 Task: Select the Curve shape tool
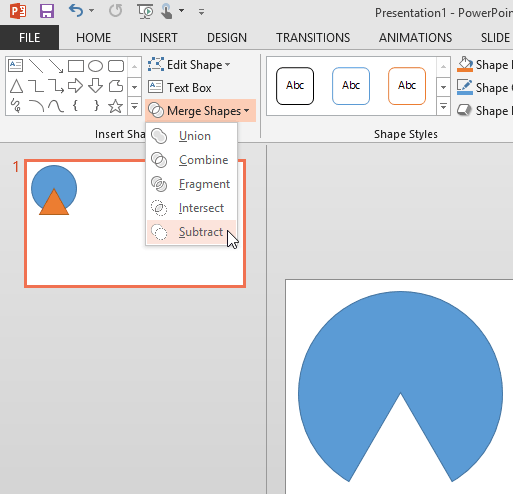pos(56,106)
